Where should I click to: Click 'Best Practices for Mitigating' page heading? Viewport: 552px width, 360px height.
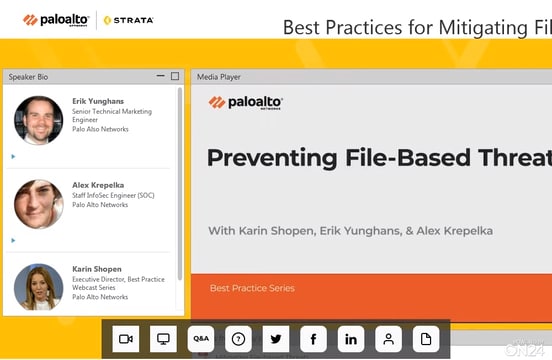[x=417, y=27]
